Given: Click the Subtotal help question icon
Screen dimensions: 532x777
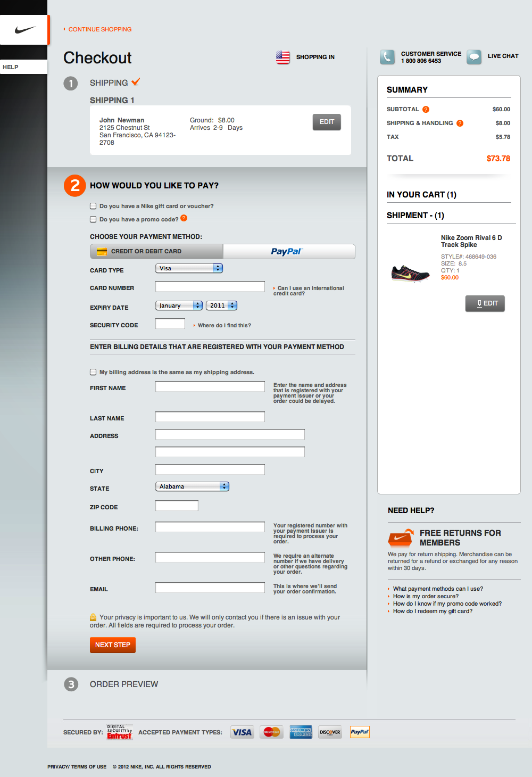Looking at the screenshot, I should [x=426, y=110].
